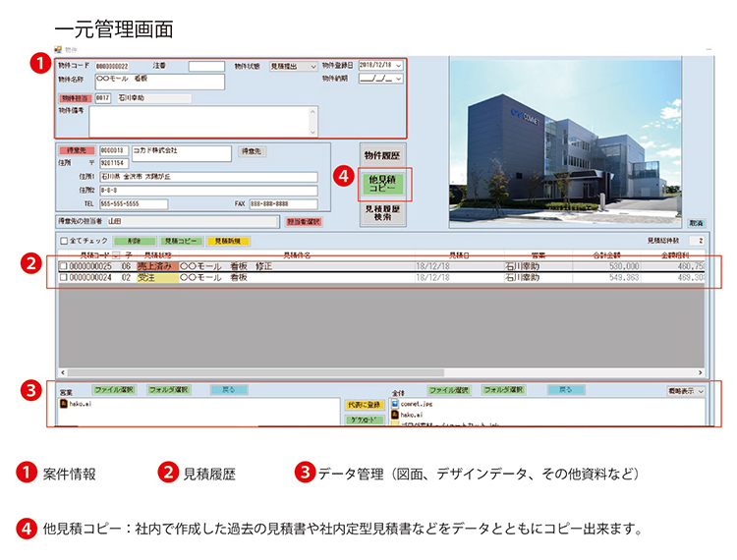
Task: Select the 売上済み status cell
Action: pyautogui.click(x=157, y=266)
